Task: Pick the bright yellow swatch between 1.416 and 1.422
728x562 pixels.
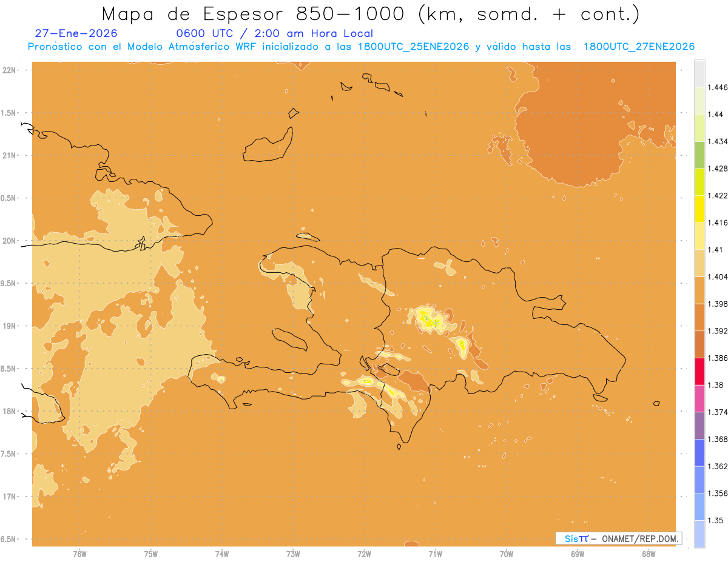Action: (x=699, y=209)
